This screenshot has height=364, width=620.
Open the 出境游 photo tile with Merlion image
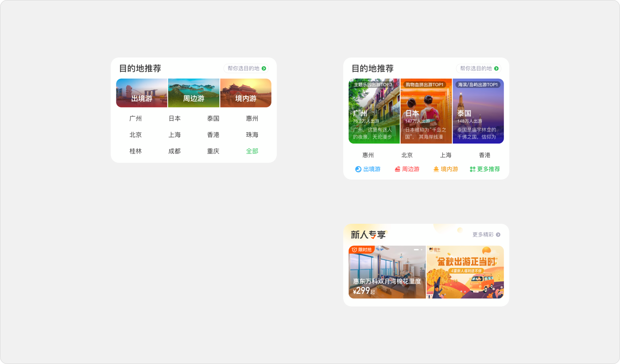point(142,93)
